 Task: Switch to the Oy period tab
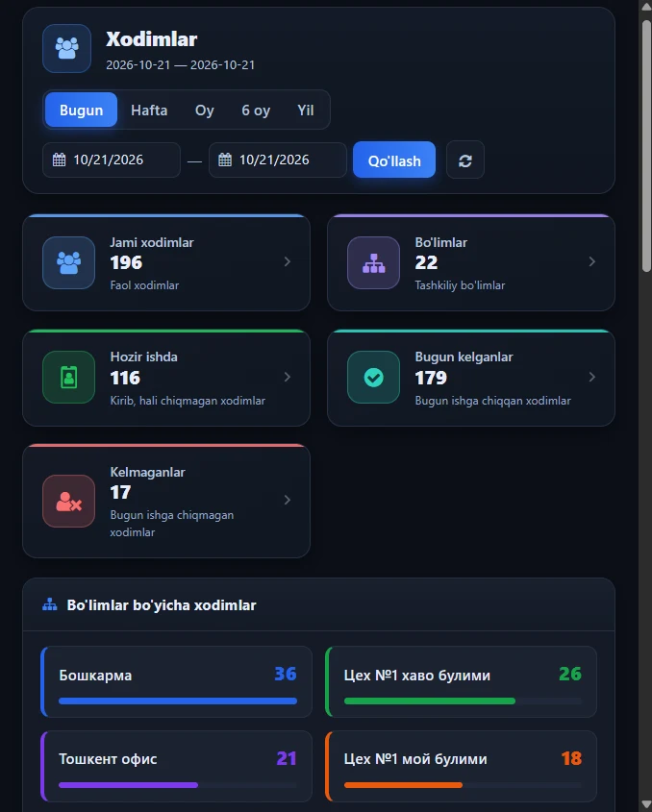204,110
